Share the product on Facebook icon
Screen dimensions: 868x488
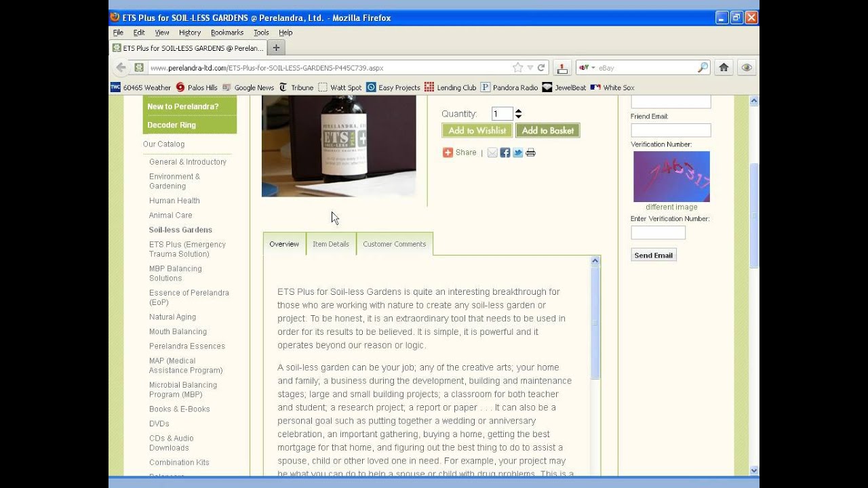[505, 152]
